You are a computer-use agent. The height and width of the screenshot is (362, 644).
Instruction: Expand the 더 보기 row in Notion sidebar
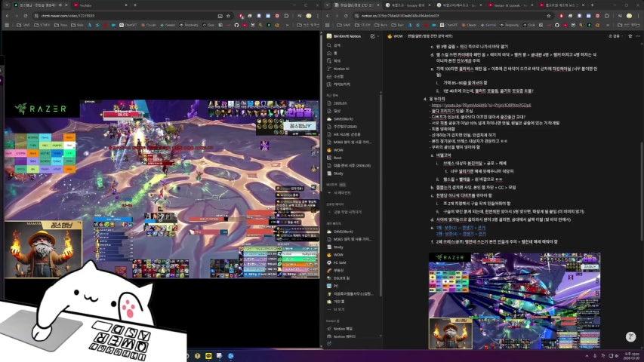click(x=353, y=309)
